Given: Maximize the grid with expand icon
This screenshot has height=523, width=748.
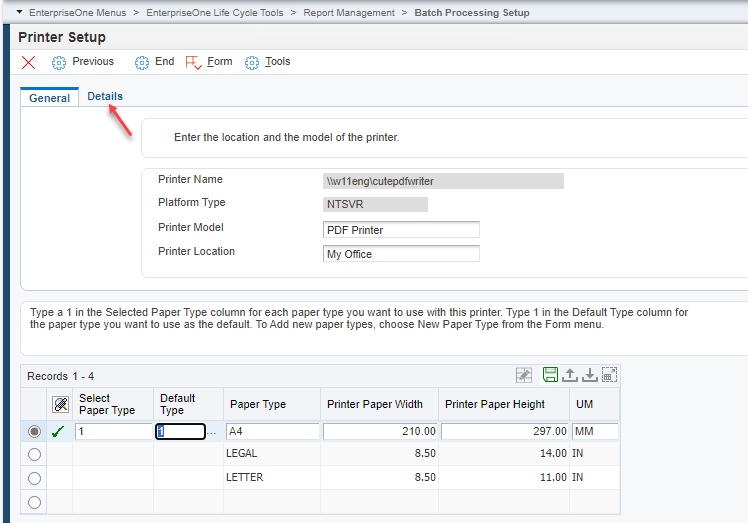Looking at the screenshot, I should (609, 375).
